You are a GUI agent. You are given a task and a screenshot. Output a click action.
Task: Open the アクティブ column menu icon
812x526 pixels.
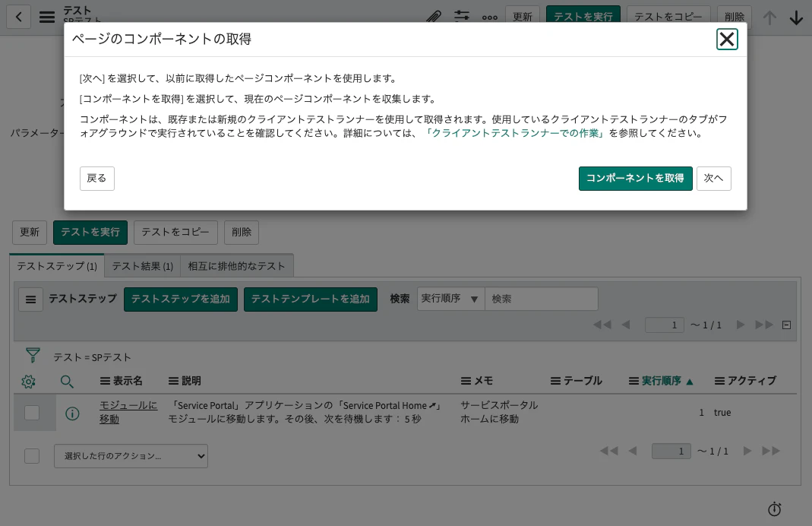pos(719,382)
